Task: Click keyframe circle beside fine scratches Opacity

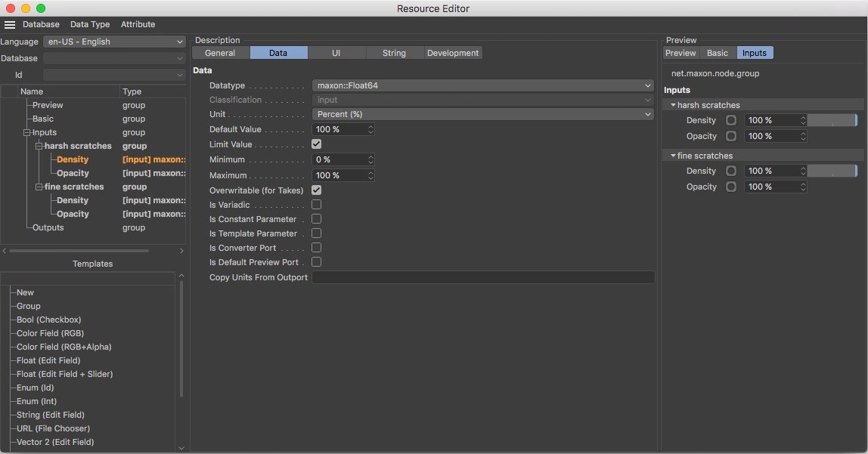Action: pos(731,187)
